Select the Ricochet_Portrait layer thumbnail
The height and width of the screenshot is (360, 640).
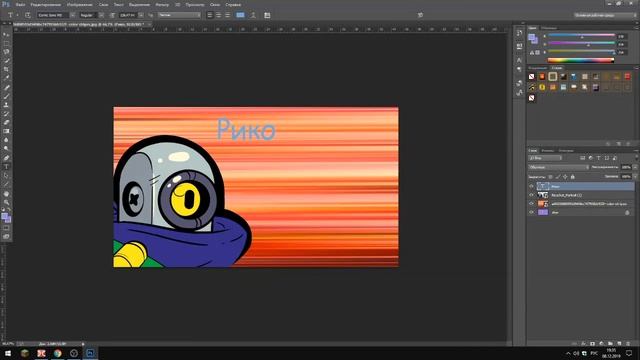[542, 195]
